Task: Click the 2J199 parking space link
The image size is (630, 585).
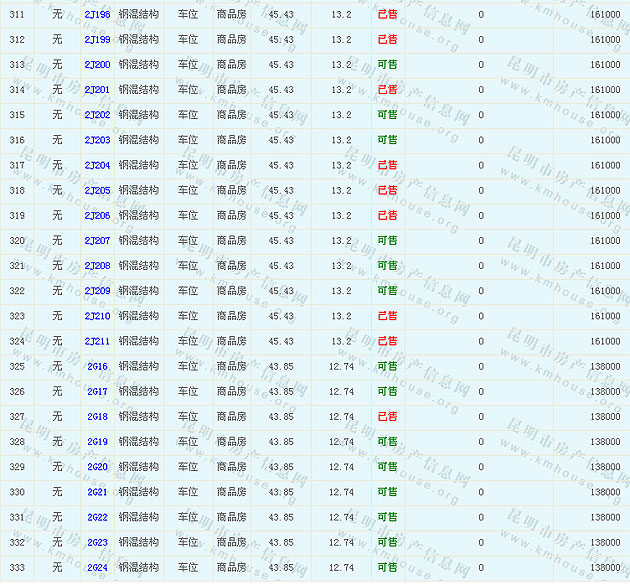Action: click(97, 39)
